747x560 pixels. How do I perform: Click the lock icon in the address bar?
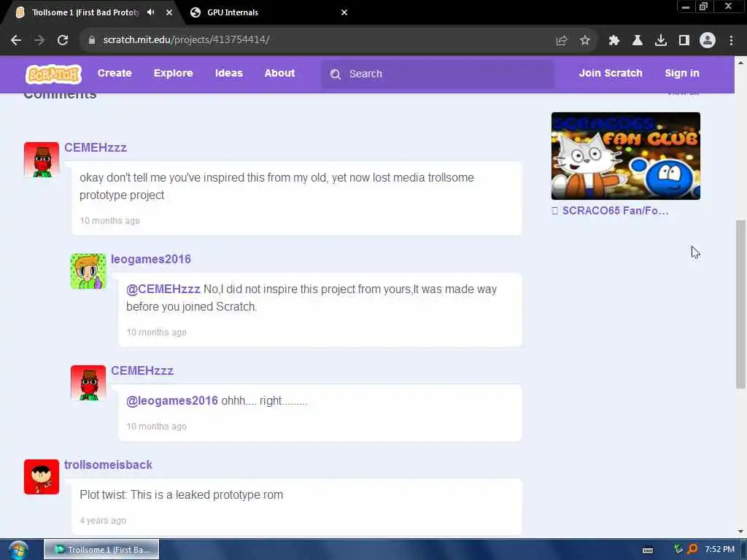tap(91, 40)
